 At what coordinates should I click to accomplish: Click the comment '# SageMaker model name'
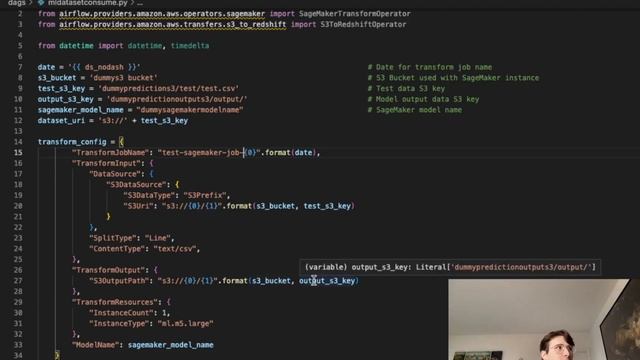[415, 110]
